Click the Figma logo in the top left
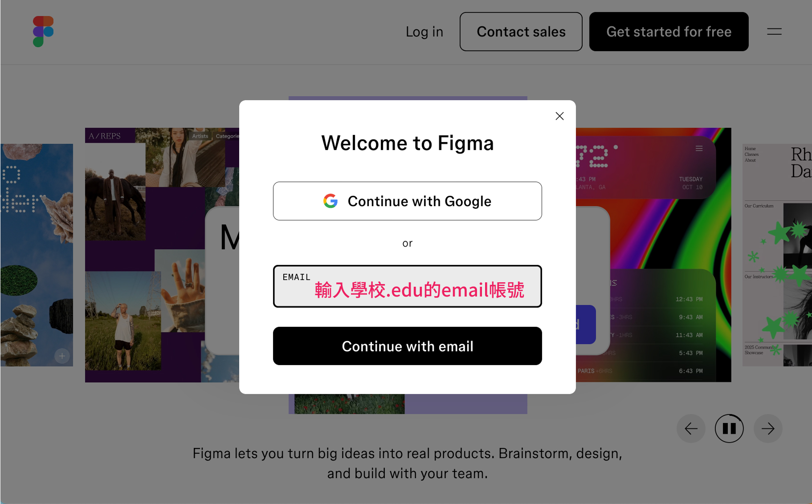This screenshot has width=812, height=504. [x=43, y=31]
